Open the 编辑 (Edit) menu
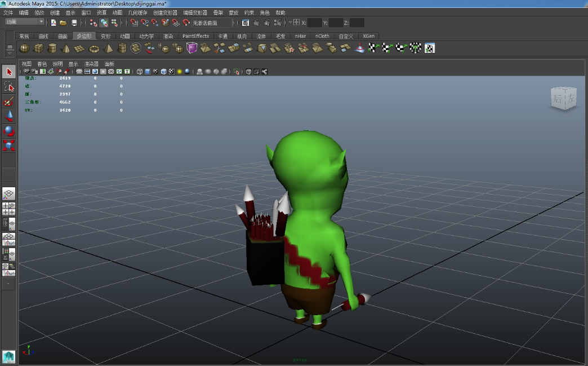 click(24, 13)
